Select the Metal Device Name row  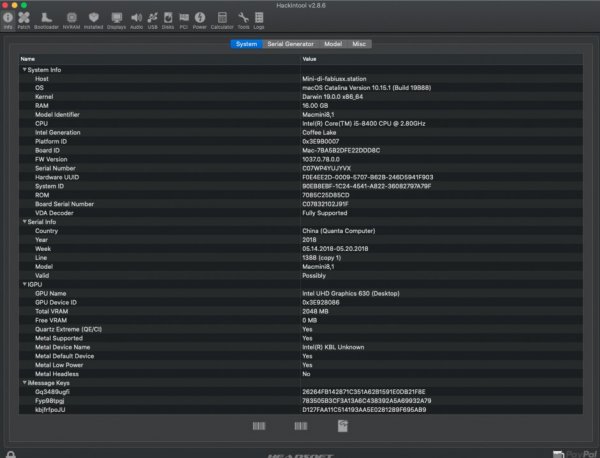click(301, 347)
